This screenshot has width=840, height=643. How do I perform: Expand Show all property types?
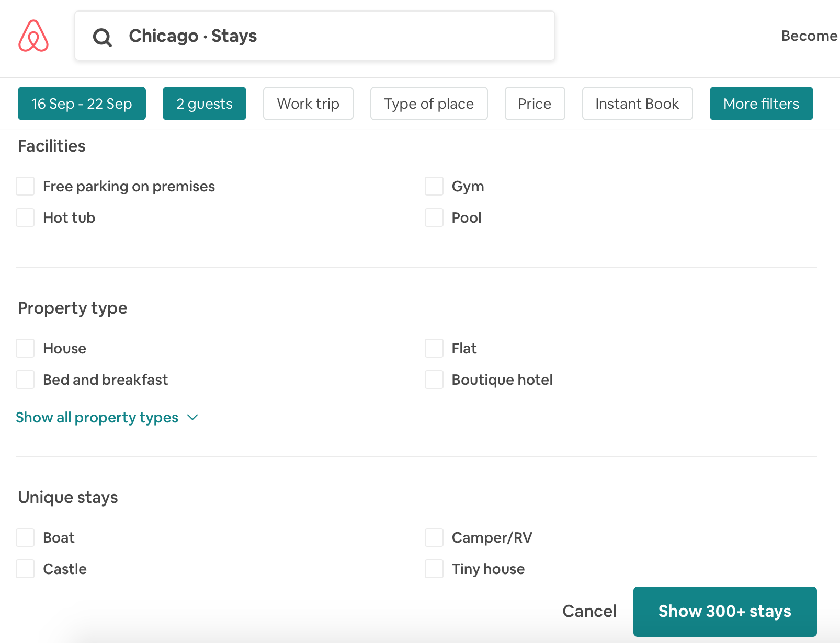click(x=97, y=417)
